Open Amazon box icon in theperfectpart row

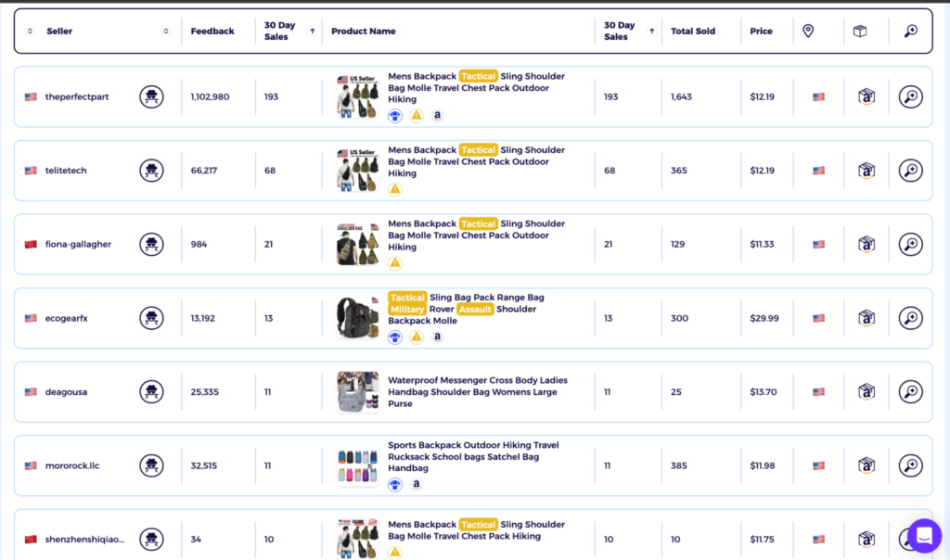click(x=867, y=96)
